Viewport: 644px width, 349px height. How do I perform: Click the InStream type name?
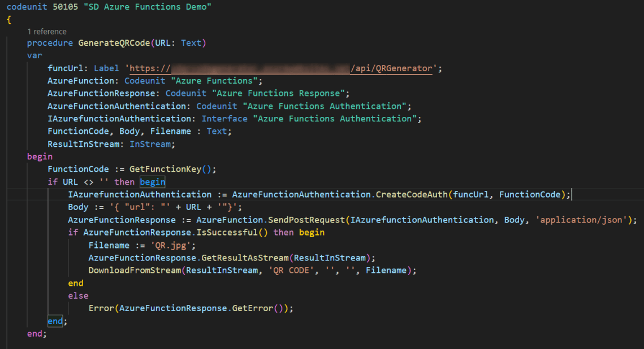pyautogui.click(x=150, y=145)
